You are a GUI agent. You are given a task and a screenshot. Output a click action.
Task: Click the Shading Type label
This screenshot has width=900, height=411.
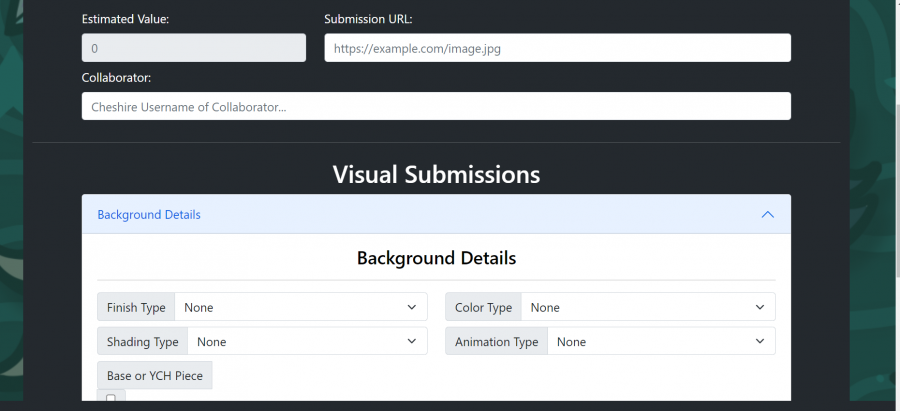[143, 341]
